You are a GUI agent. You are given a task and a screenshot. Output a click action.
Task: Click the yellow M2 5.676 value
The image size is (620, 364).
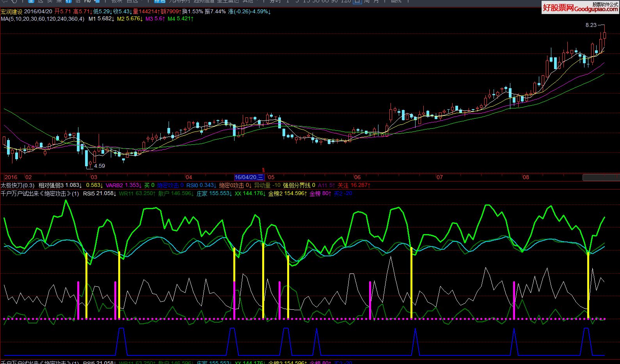point(130,19)
